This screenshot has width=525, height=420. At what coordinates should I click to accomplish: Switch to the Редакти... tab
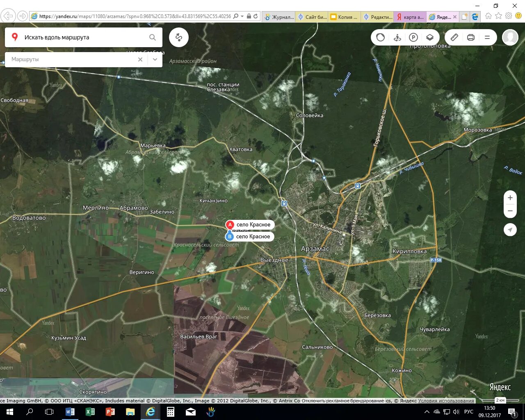pos(377,17)
